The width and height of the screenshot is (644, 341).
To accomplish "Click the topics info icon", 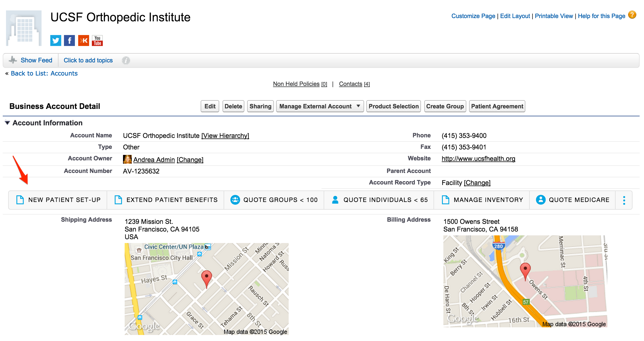I will (x=126, y=60).
